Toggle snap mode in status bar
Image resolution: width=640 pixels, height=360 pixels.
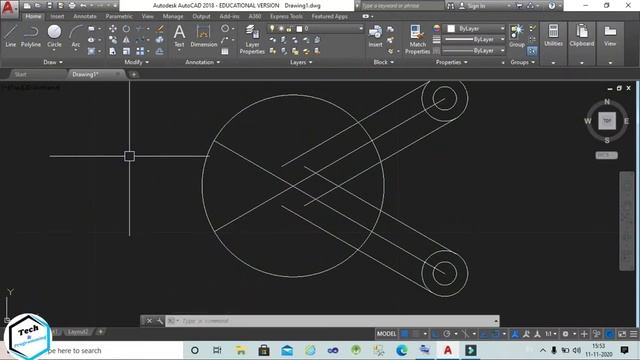[416, 334]
